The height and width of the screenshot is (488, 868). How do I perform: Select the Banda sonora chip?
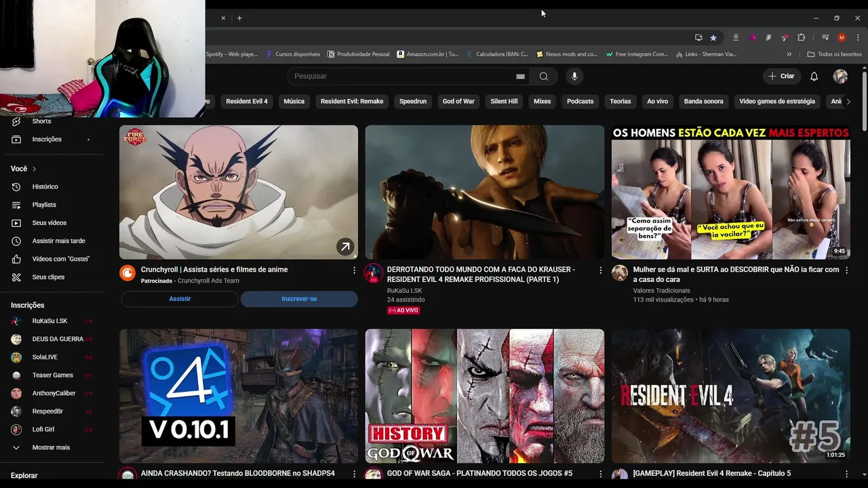704,102
